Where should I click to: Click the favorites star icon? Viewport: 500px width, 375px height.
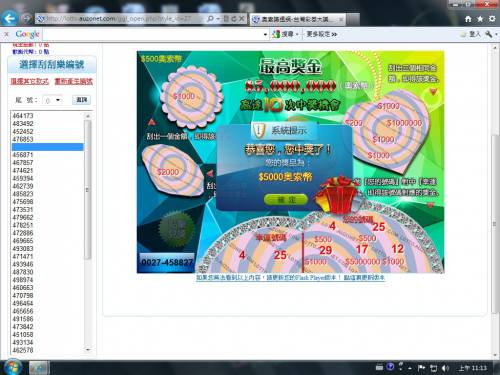pyautogui.click(x=480, y=19)
